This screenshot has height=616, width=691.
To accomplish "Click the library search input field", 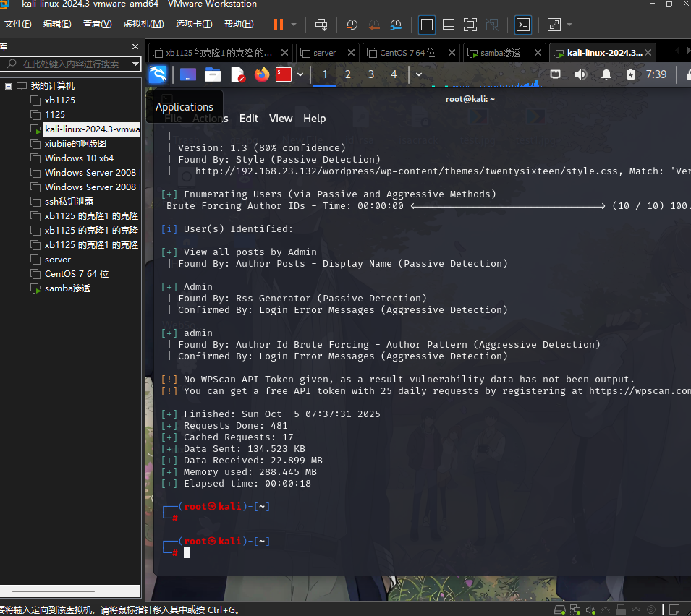I will click(72, 64).
